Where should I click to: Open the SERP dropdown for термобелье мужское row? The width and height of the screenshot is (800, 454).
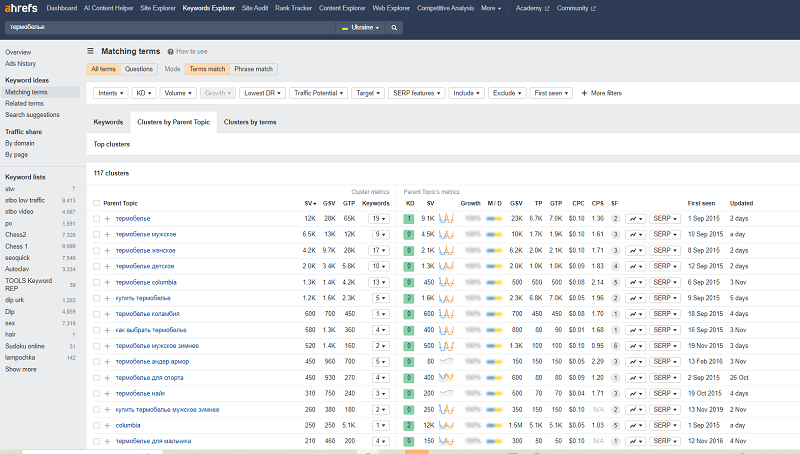665,234
